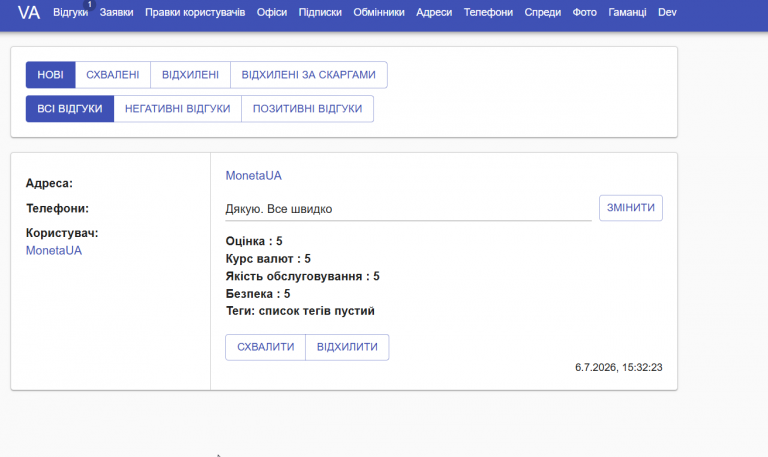The image size is (768, 457).
Task: Open the Відгуки menu item
Action: tap(71, 12)
